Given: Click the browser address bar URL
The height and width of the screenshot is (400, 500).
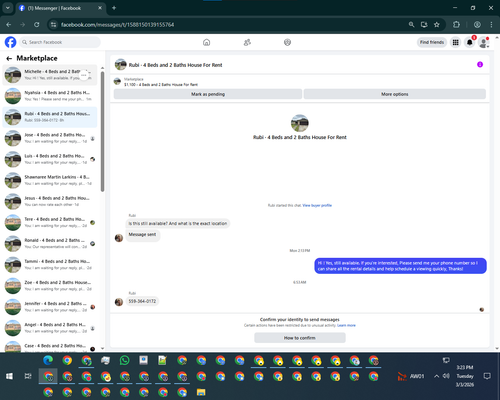Looking at the screenshot, I should point(117,25).
